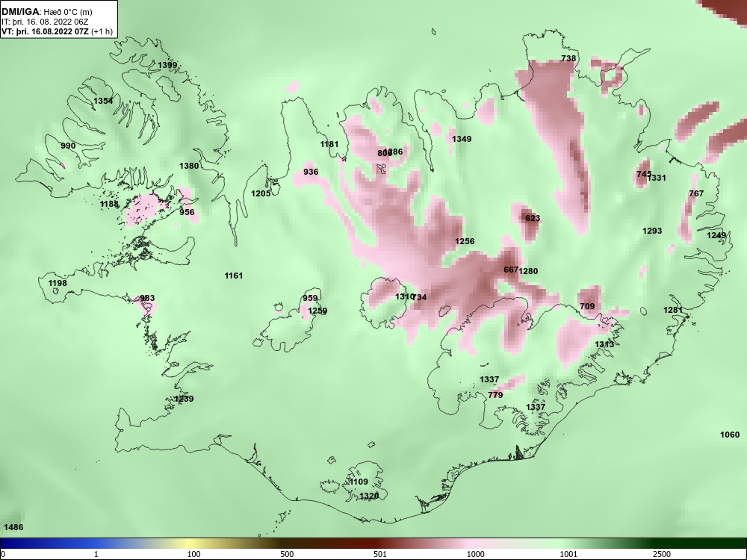Screen dimensions: 747x560
Task: Click the 1293 height label
Action: click(x=652, y=231)
